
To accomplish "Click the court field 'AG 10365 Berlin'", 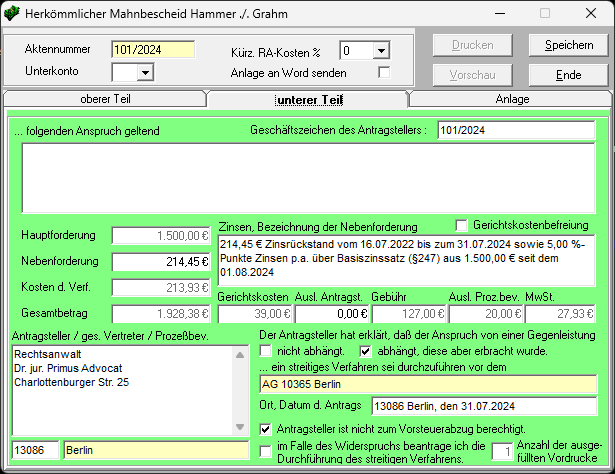I will click(427, 384).
